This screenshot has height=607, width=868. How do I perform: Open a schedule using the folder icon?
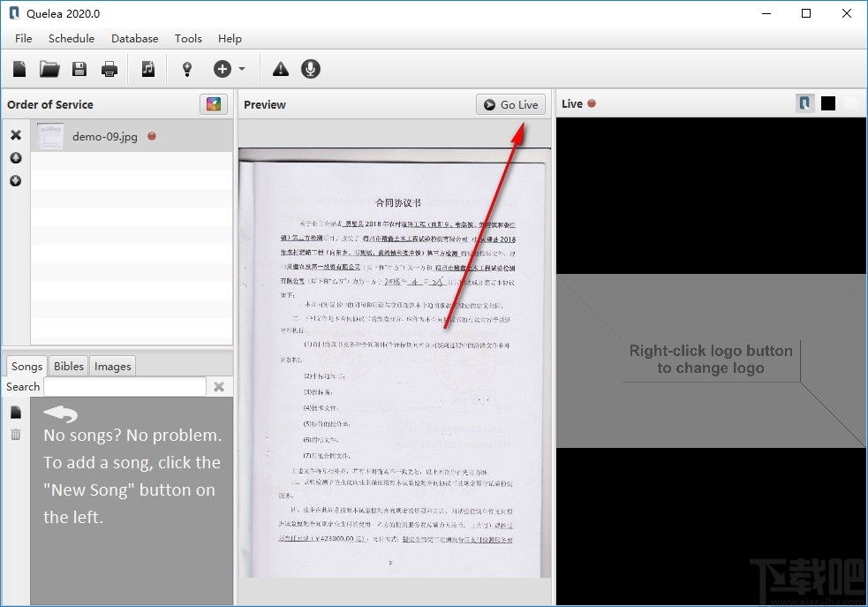(49, 68)
